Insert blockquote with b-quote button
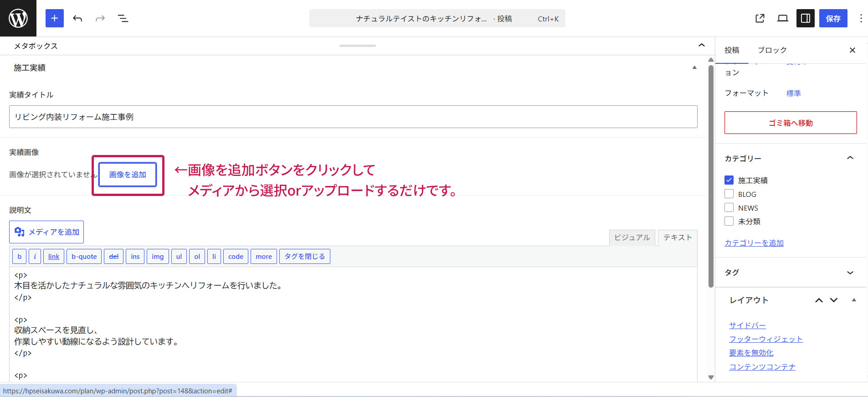The width and height of the screenshot is (868, 397). coord(84,257)
